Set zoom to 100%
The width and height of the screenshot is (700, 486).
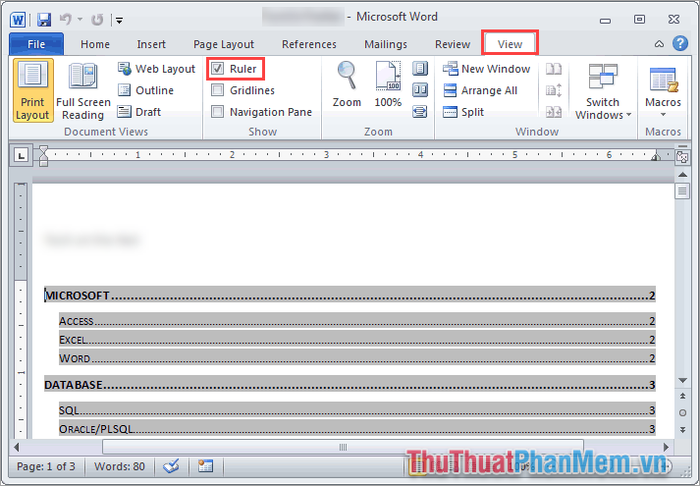pos(388,84)
